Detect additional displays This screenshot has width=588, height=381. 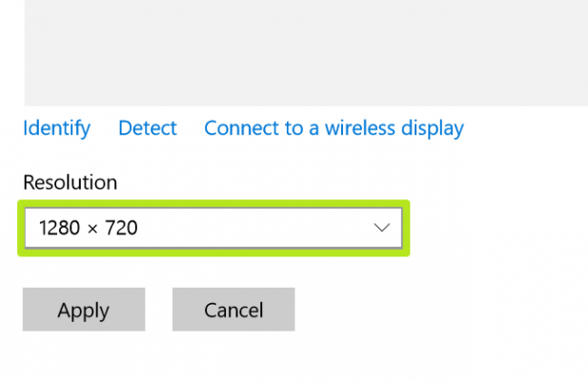click(x=148, y=128)
